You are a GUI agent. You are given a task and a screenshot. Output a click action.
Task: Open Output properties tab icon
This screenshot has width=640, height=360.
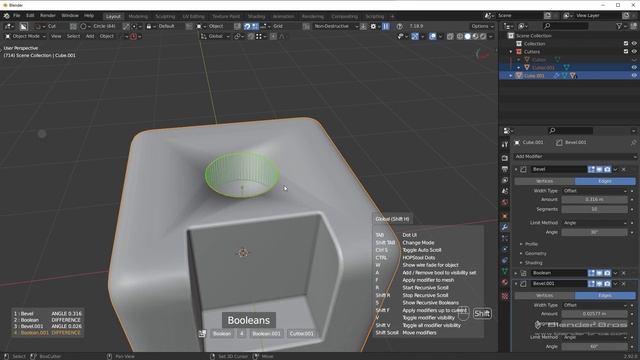(x=505, y=169)
